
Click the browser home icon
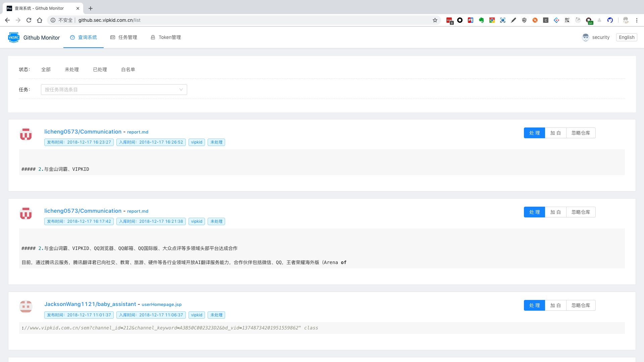point(40,20)
